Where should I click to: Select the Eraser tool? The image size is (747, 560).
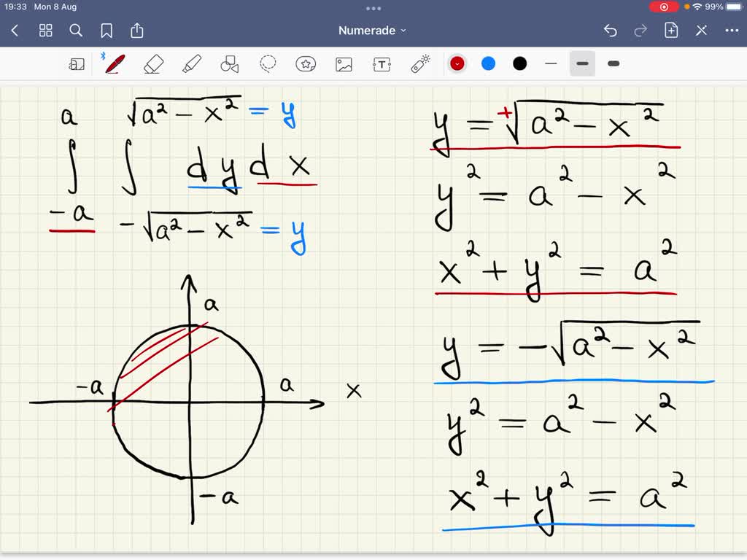pos(154,63)
